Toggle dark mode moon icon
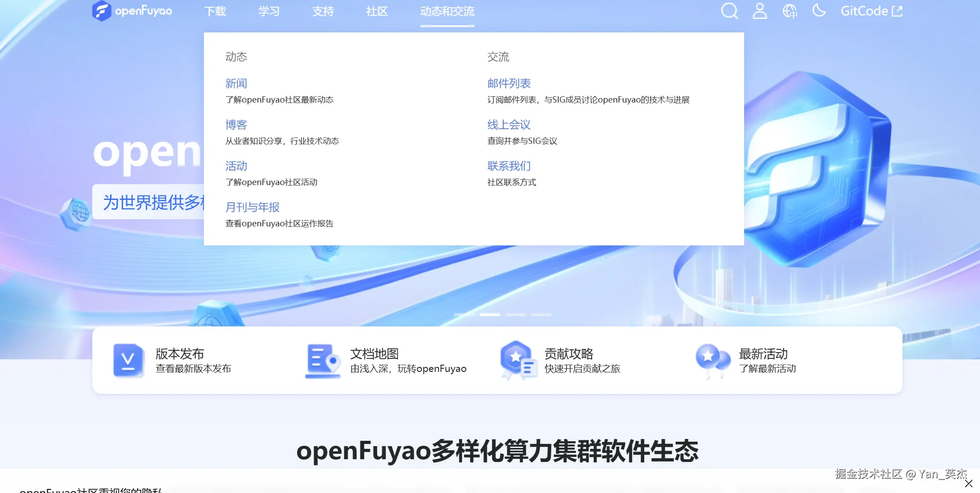 point(819,10)
